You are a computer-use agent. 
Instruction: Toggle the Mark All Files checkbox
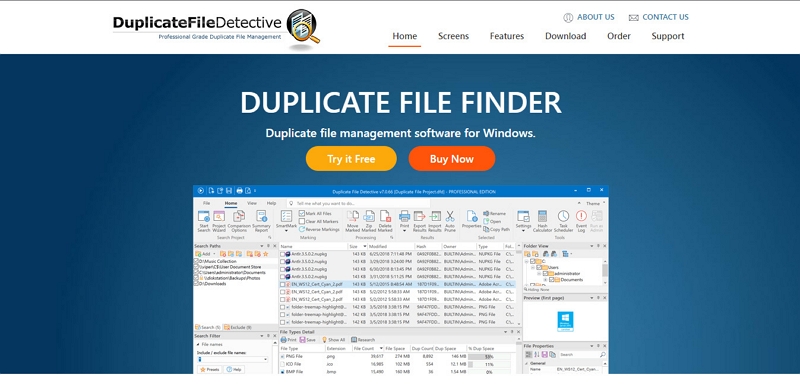[302, 213]
